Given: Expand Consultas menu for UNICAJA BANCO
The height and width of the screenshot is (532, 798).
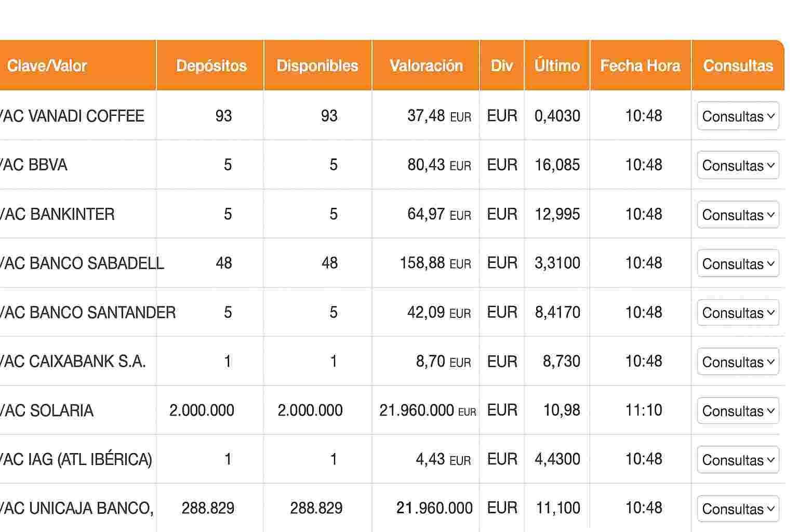Looking at the screenshot, I should click(x=738, y=509).
